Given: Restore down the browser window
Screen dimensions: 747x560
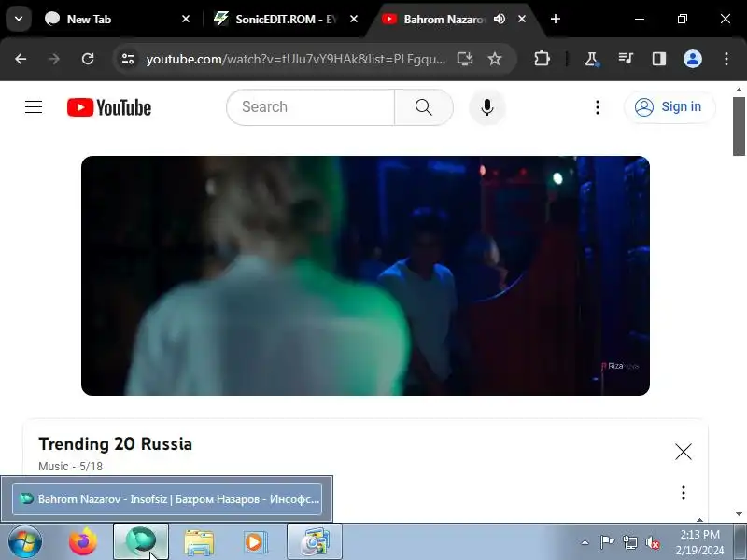Looking at the screenshot, I should 683,19.
